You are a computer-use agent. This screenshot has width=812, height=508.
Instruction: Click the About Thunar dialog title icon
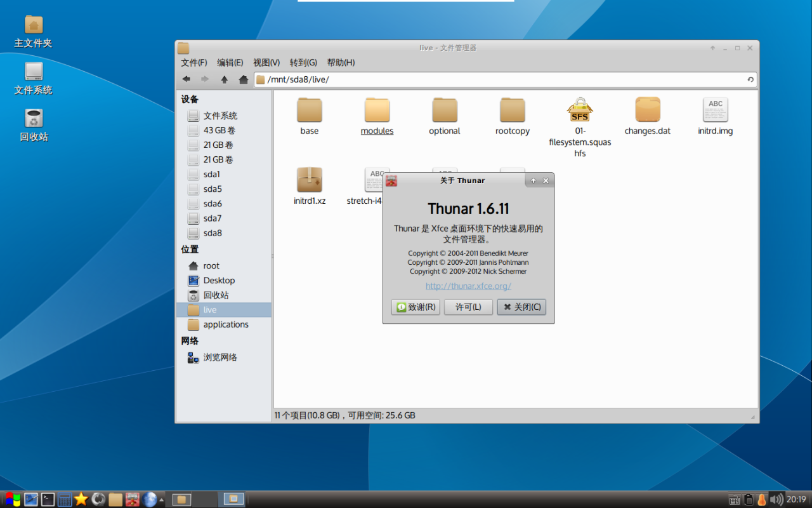coord(391,181)
